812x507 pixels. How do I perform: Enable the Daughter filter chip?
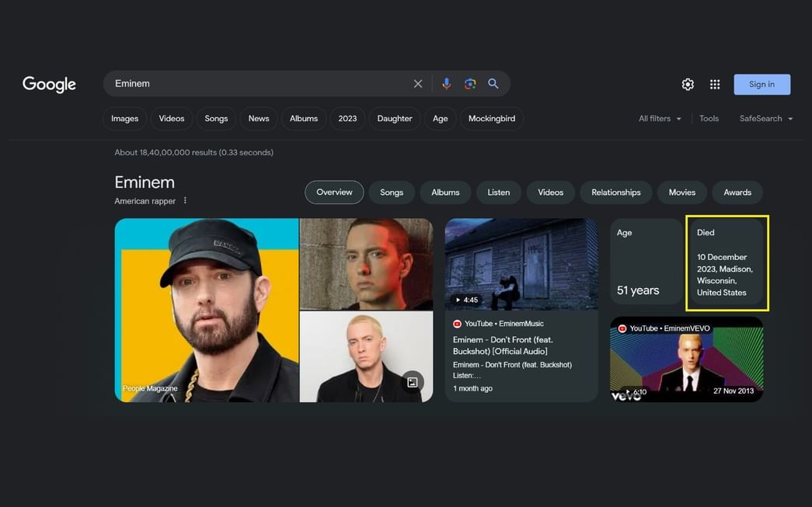pos(394,118)
